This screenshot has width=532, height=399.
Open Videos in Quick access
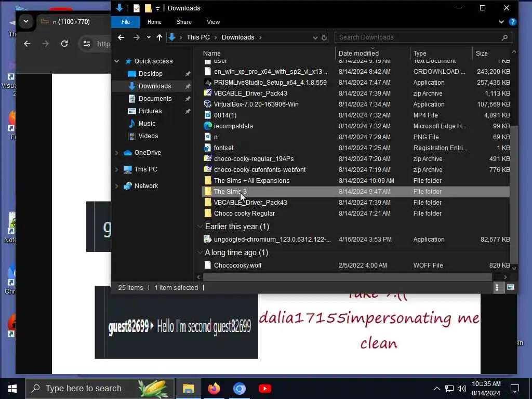pyautogui.click(x=148, y=136)
